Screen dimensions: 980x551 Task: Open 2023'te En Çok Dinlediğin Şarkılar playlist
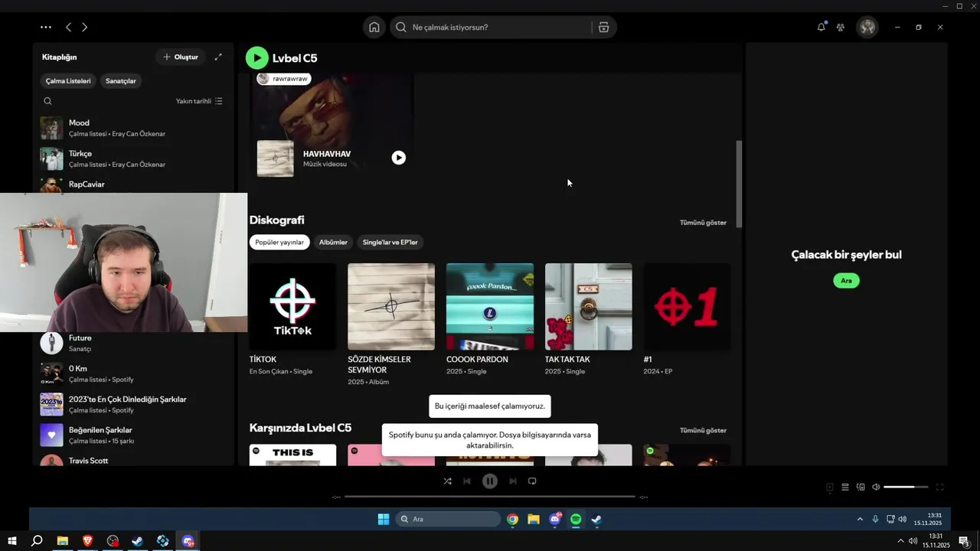click(x=134, y=404)
